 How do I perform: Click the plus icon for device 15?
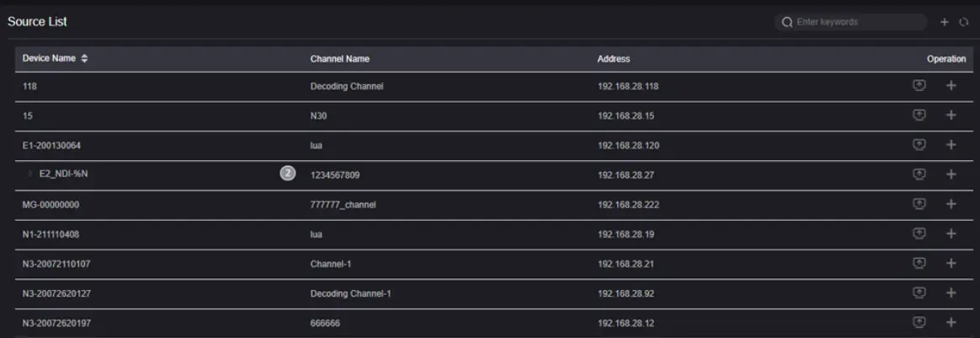coord(951,115)
